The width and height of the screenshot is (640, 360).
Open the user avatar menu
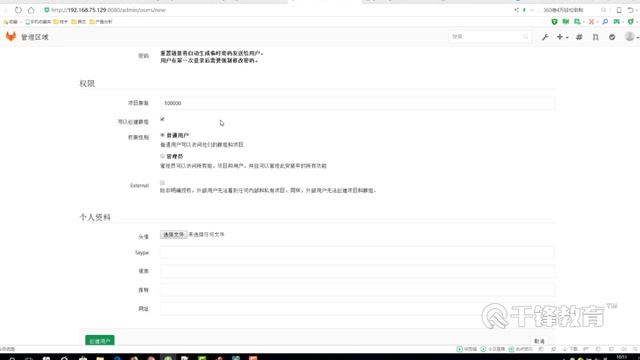point(631,37)
